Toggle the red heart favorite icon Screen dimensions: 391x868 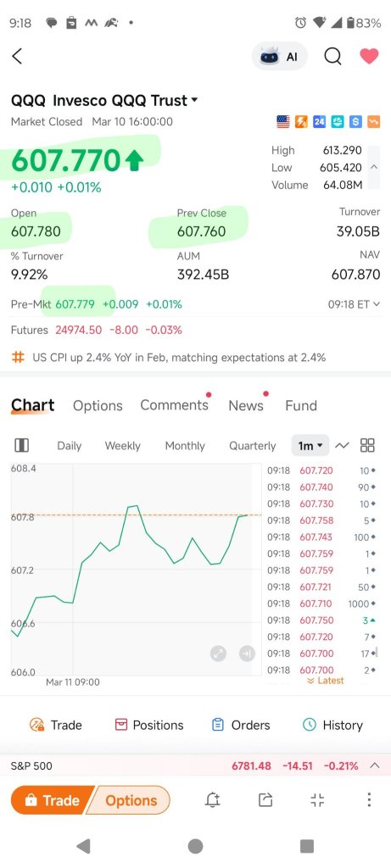coord(369,56)
